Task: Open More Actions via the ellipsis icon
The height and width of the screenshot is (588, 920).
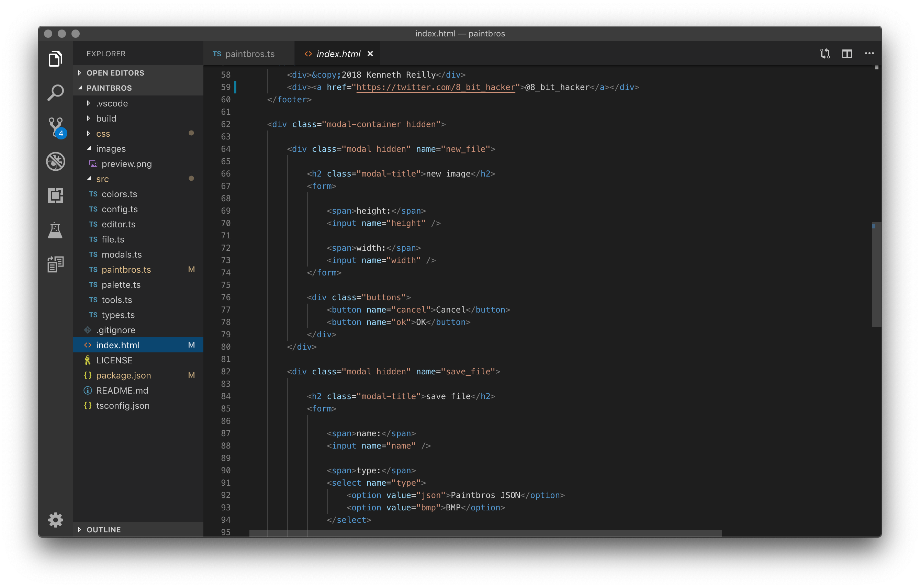Action: 869,54
